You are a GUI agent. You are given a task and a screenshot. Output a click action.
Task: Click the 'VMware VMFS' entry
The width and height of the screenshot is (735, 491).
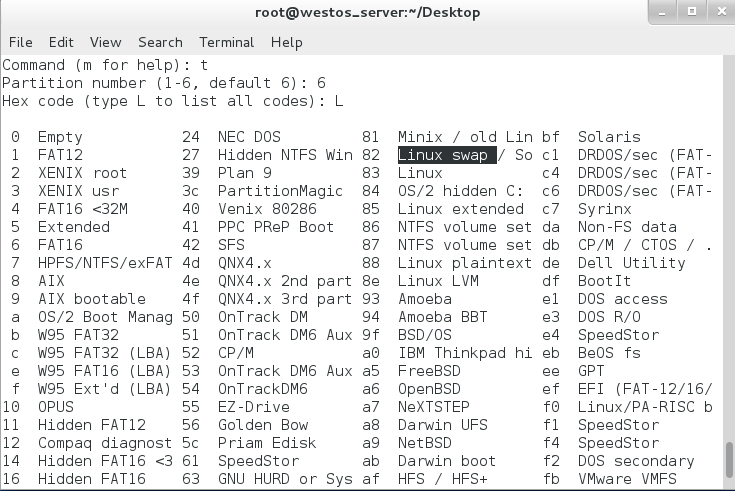click(627, 479)
